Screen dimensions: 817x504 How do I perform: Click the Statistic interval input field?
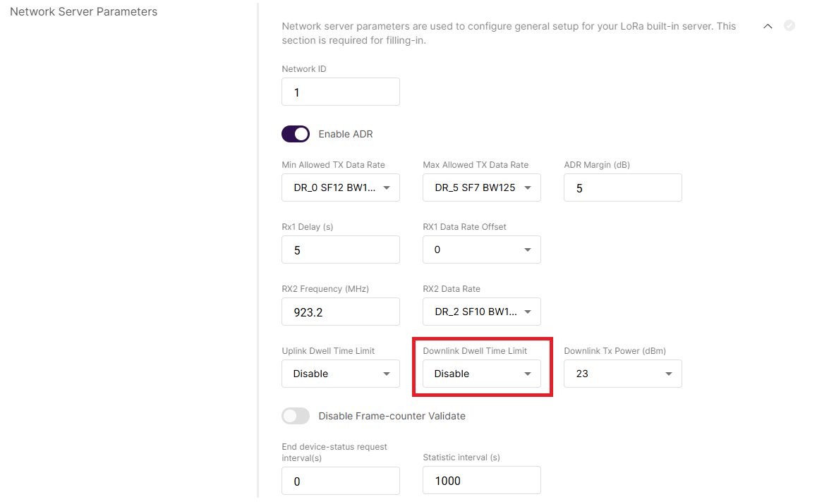click(482, 481)
